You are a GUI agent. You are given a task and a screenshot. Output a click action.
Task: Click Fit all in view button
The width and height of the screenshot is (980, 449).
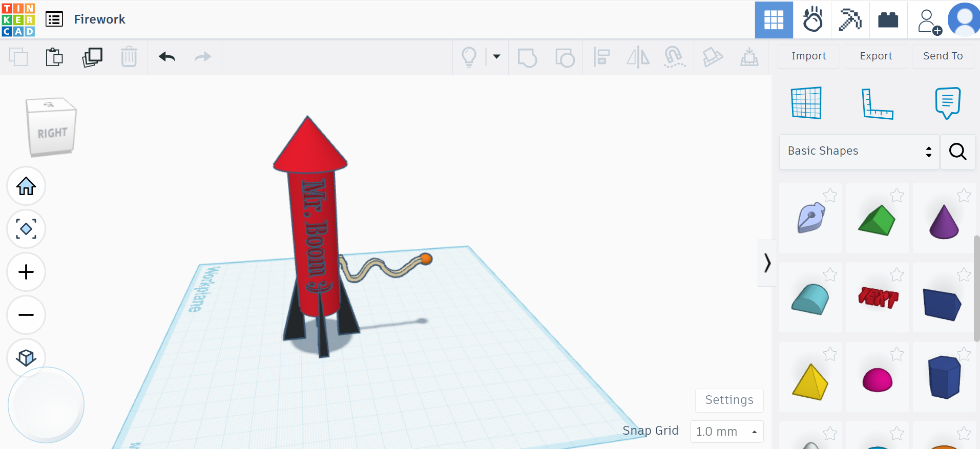pyautogui.click(x=26, y=229)
